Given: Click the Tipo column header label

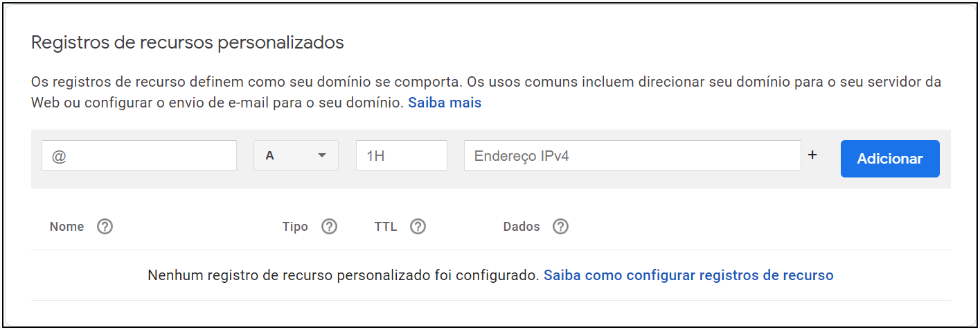Looking at the screenshot, I should tap(295, 227).
